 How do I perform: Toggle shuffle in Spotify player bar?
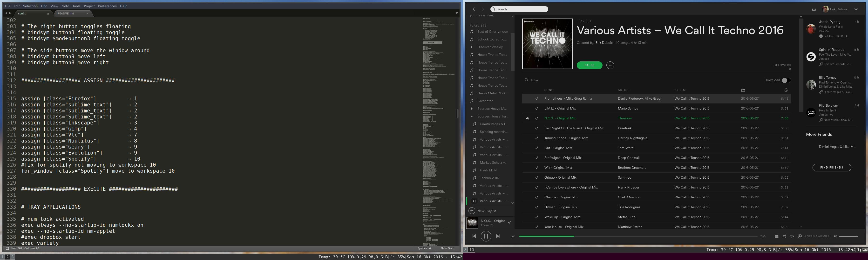[784, 236]
